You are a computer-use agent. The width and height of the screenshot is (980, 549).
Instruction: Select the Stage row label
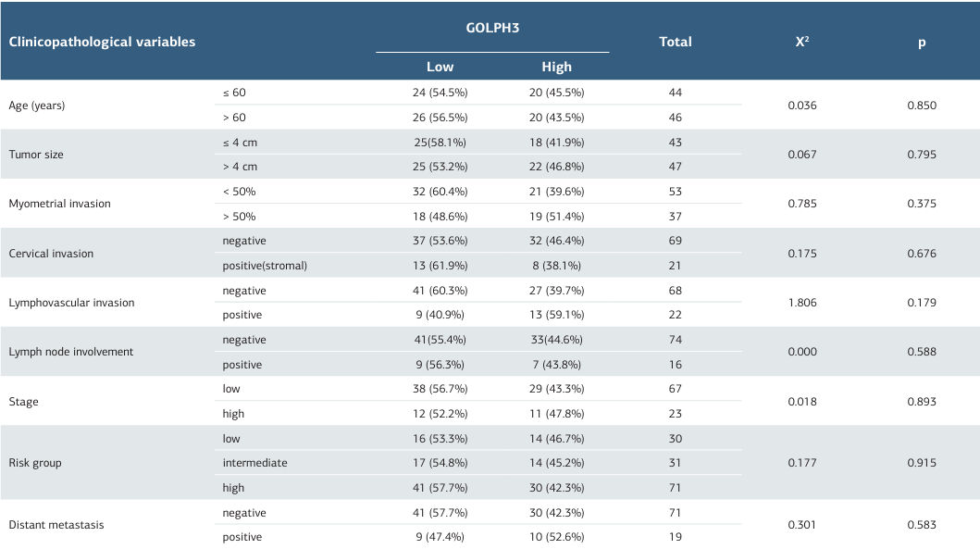(23, 402)
